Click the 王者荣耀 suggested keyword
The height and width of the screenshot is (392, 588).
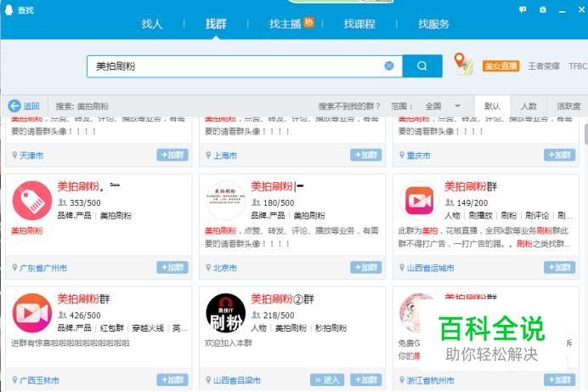pyautogui.click(x=544, y=66)
